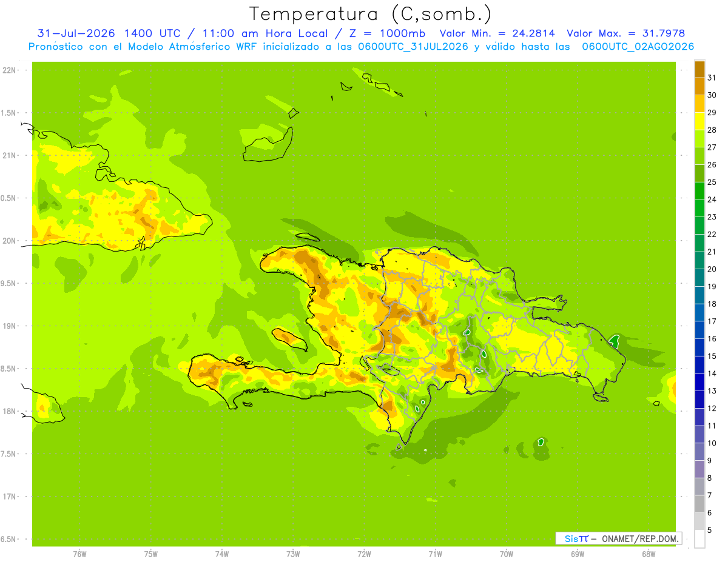Viewport: 728px width, 562px height.
Task: Click the '9.5N' latitude axis label
Action: tap(9, 283)
